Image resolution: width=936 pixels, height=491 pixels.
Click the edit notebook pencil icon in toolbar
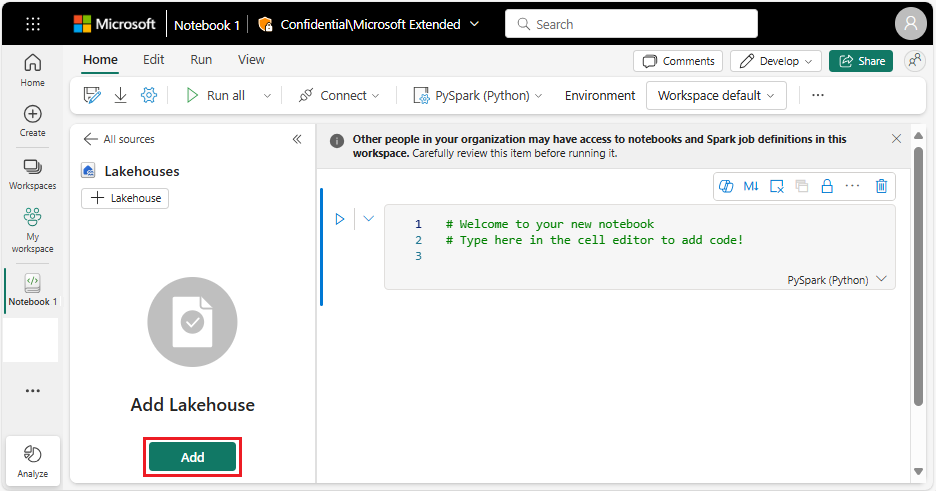tap(92, 95)
